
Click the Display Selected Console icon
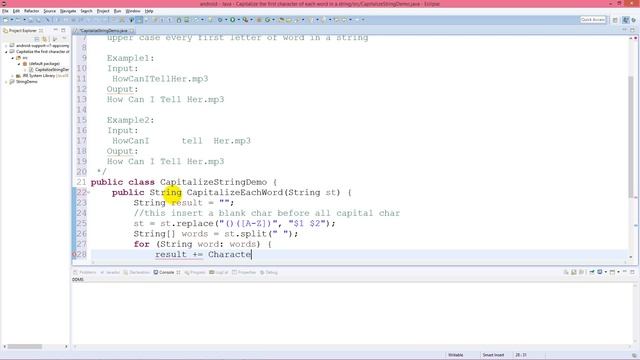(600, 272)
